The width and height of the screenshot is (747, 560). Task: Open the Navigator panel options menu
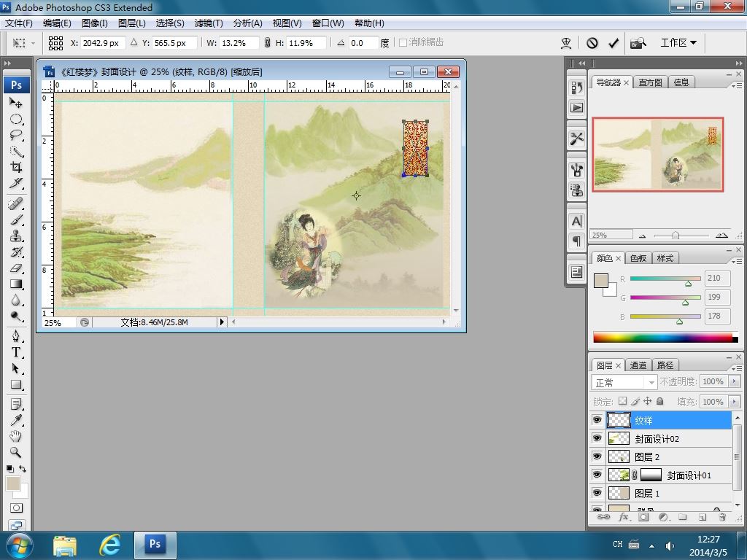(737, 85)
